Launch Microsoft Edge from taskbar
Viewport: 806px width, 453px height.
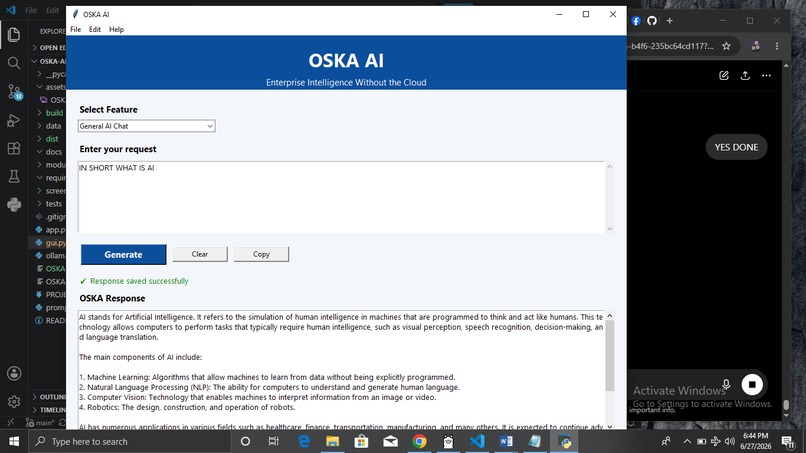[304, 441]
